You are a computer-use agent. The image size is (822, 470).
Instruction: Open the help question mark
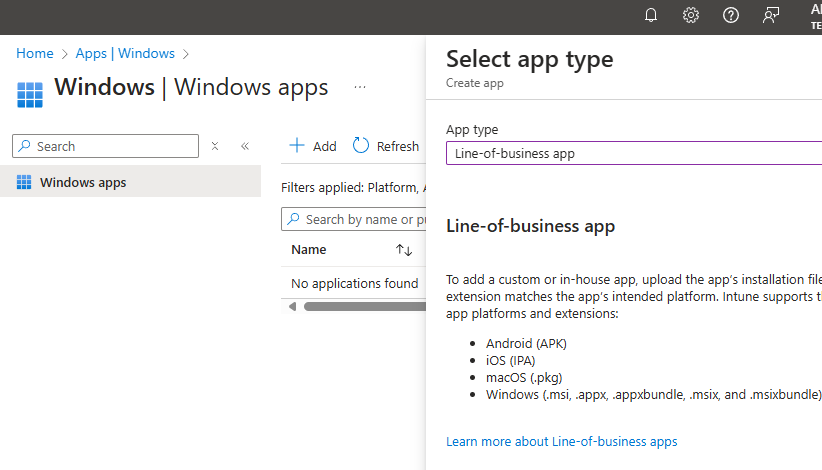pos(730,15)
